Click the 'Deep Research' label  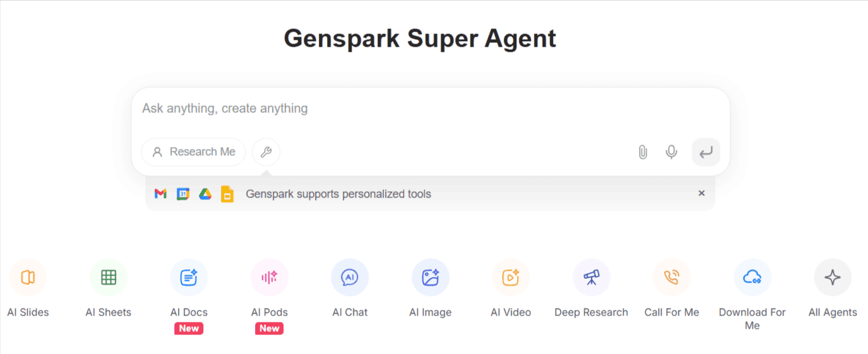592,312
